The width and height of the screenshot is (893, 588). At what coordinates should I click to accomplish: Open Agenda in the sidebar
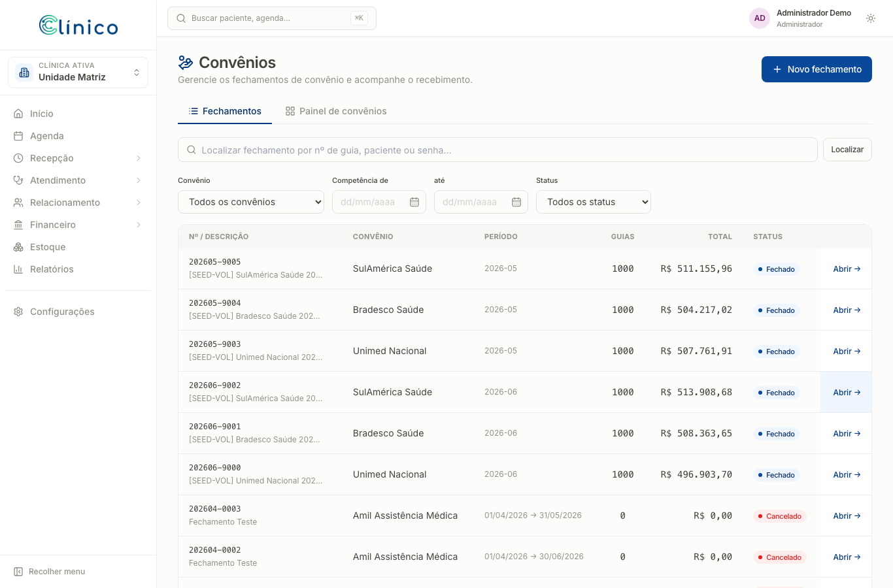pyautogui.click(x=78, y=136)
